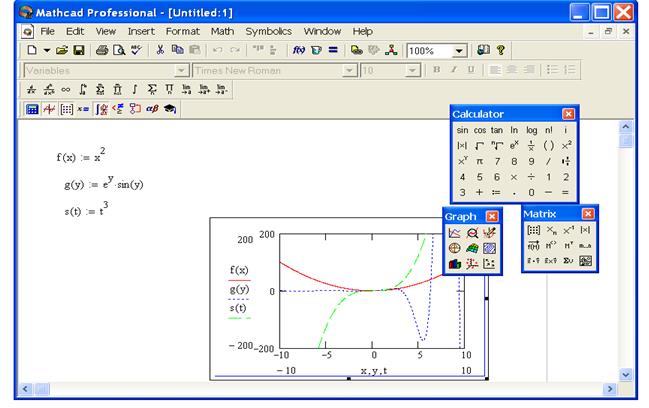Click the Zoom icon in the Graph palette
Viewport: 649px width, 408px height.
click(472, 233)
